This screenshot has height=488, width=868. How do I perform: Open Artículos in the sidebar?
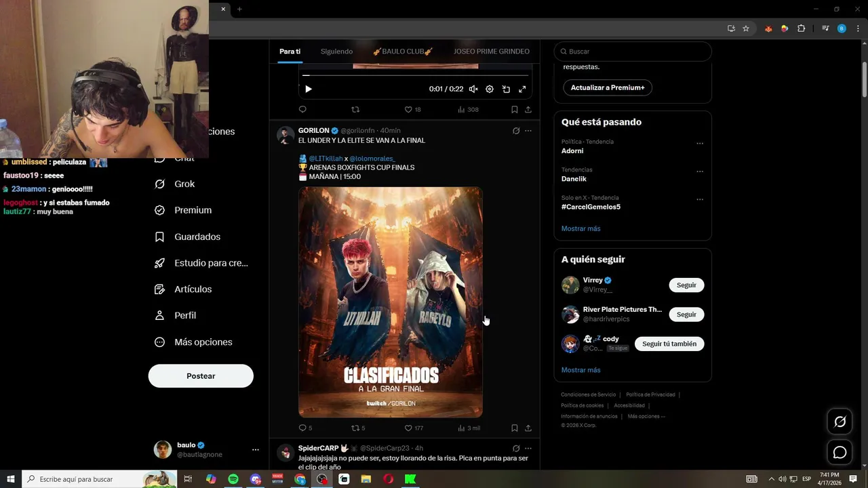coord(183,289)
